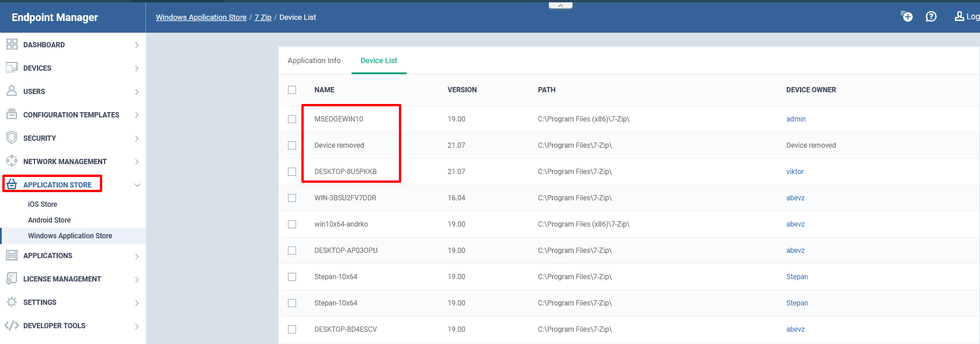980x344 pixels.
Task: Click version 16.04 cell
Action: coord(456,198)
